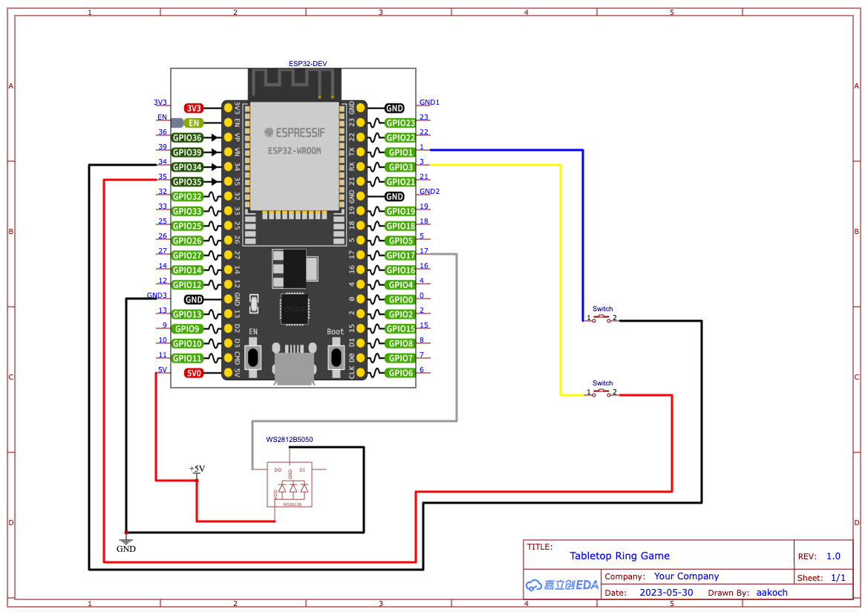Select the GPIO39 pin tag
Viewport: 868px width, 615px height.
click(187, 152)
